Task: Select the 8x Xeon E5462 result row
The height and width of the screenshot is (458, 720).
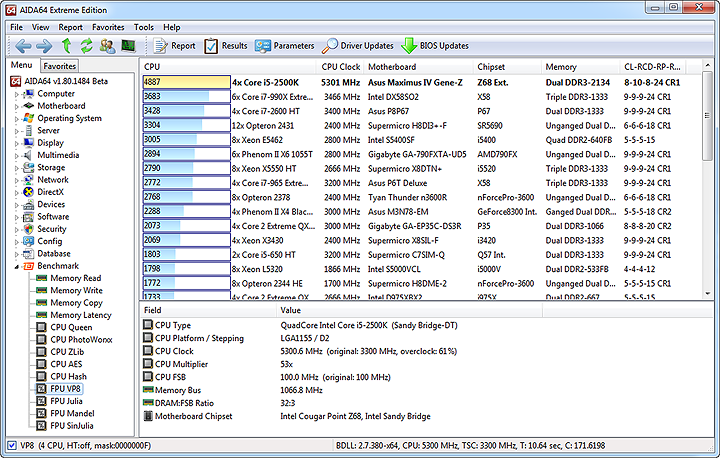Action: click(x=421, y=140)
